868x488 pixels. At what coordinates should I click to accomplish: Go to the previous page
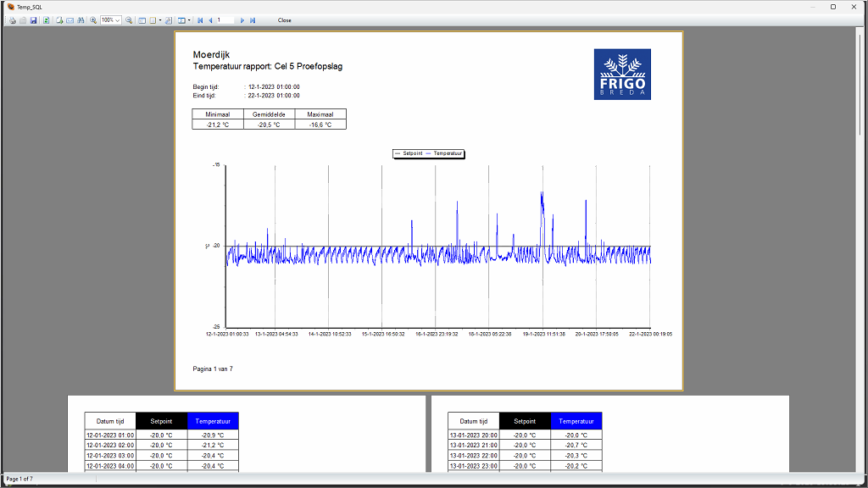coord(210,20)
